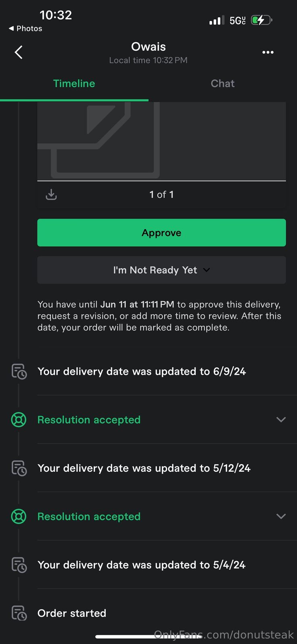The image size is (297, 644).
Task: Tap the Order started timeline entry
Action: coord(72,613)
